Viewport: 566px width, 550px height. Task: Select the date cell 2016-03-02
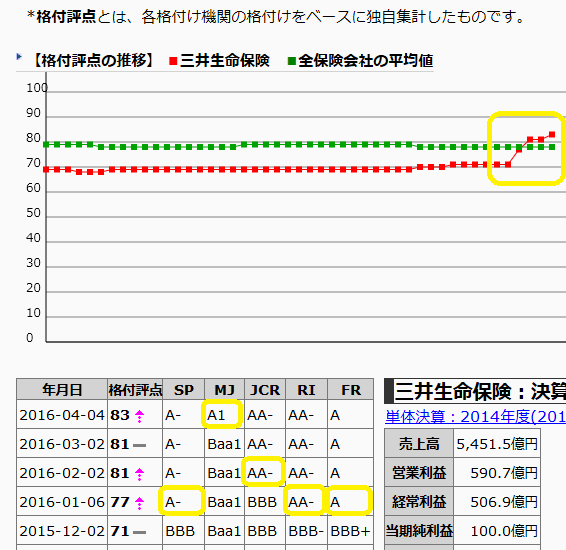tap(62, 444)
